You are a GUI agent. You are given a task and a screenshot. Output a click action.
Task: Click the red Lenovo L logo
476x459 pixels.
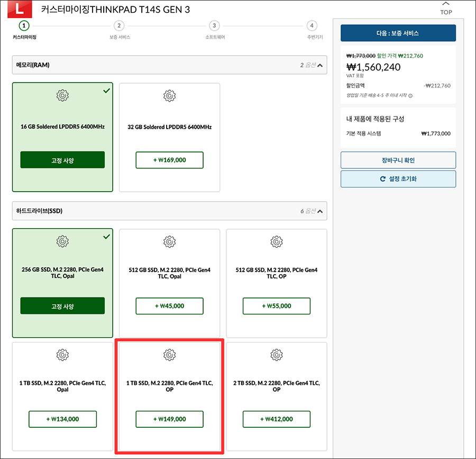click(x=20, y=9)
